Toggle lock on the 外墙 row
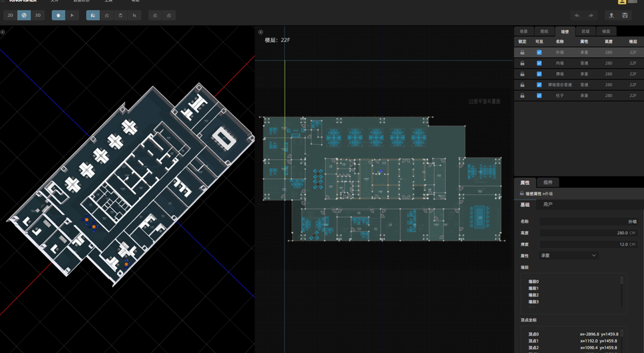The width and height of the screenshot is (644, 353). pyautogui.click(x=522, y=53)
